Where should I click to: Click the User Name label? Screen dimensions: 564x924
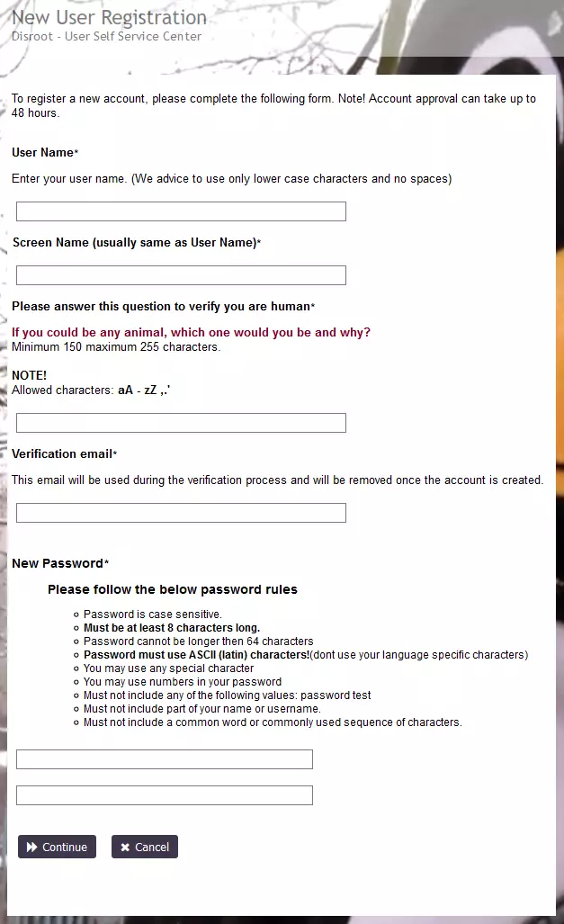click(40, 152)
